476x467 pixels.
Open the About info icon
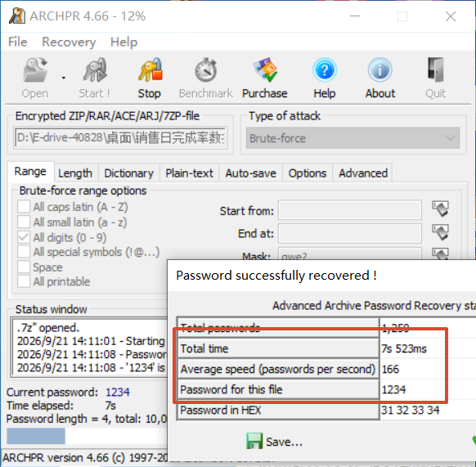(x=380, y=70)
